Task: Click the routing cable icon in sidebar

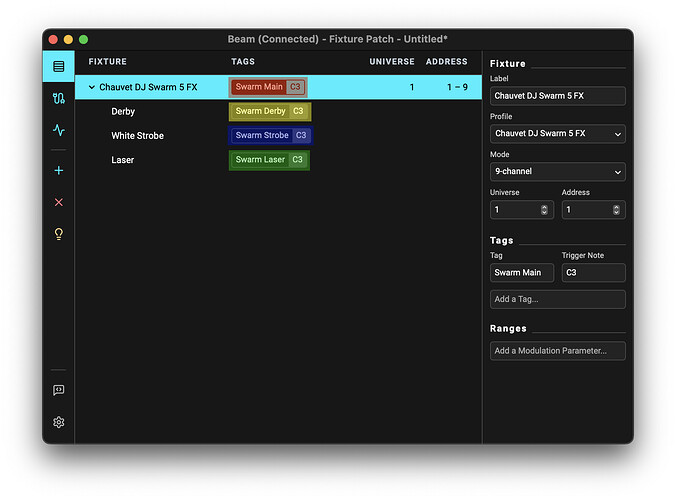Action: tap(59, 98)
